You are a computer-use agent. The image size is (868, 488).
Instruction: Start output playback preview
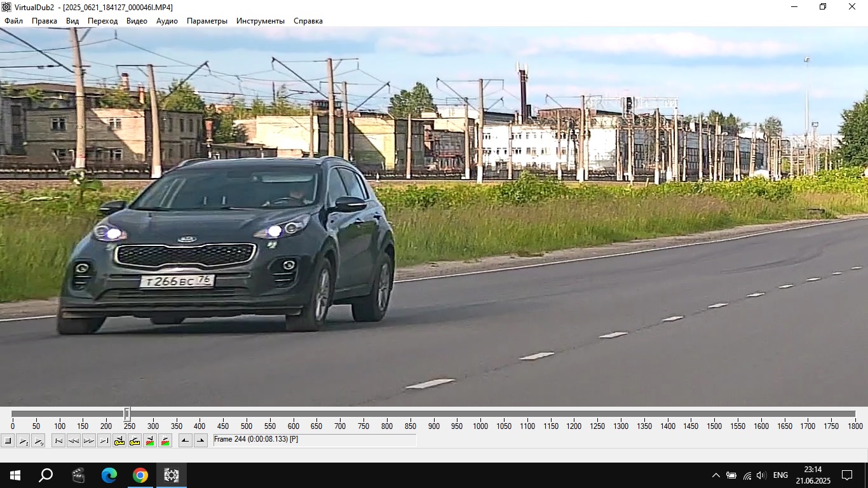click(38, 440)
